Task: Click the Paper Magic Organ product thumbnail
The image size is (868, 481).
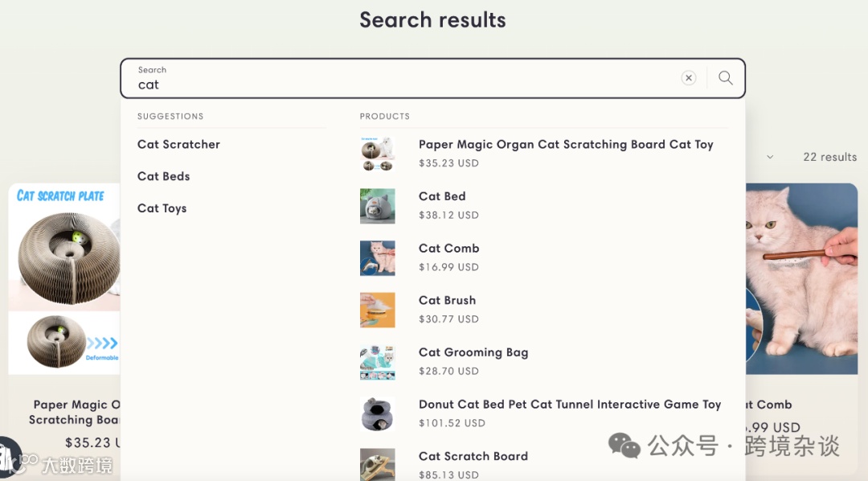Action: pos(377,154)
